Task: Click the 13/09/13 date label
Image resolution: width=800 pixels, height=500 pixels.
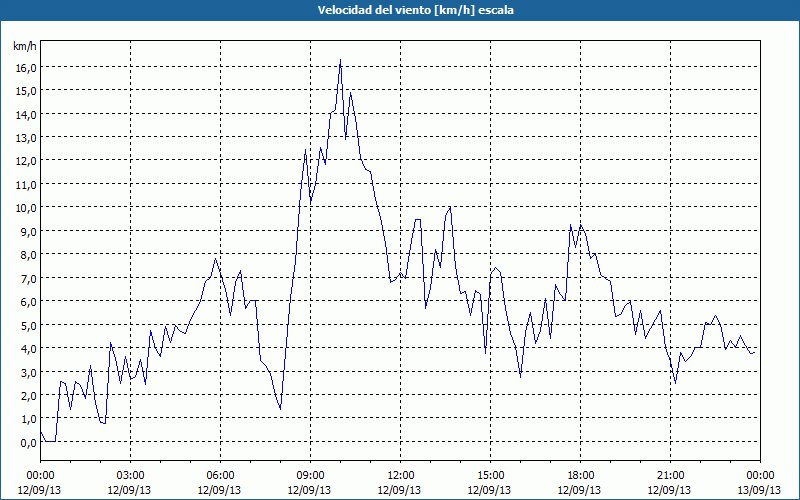Action: pyautogui.click(x=760, y=490)
